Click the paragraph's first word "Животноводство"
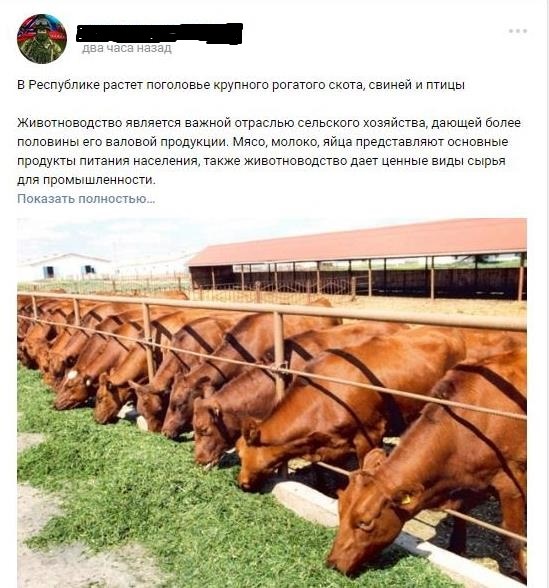This screenshot has width=549, height=588. pos(70,123)
